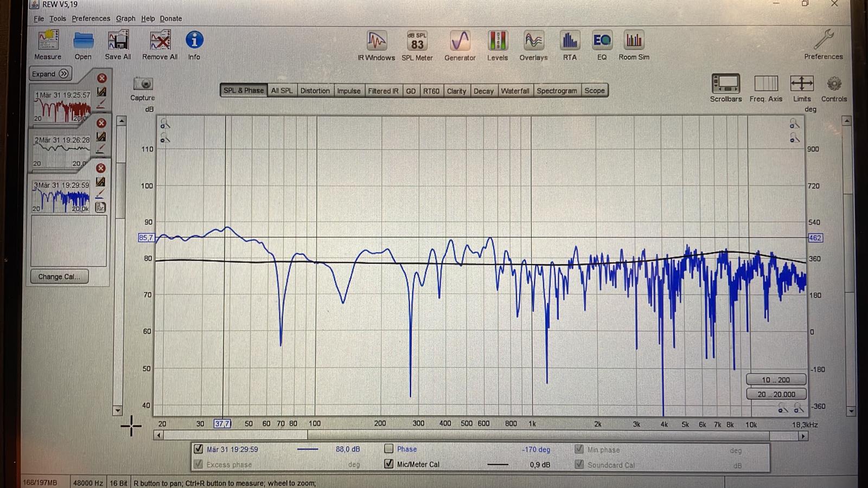The width and height of the screenshot is (868, 488).
Task: Uncheck the Mär 31 19:29:59 trace checkbox
Action: [199, 449]
